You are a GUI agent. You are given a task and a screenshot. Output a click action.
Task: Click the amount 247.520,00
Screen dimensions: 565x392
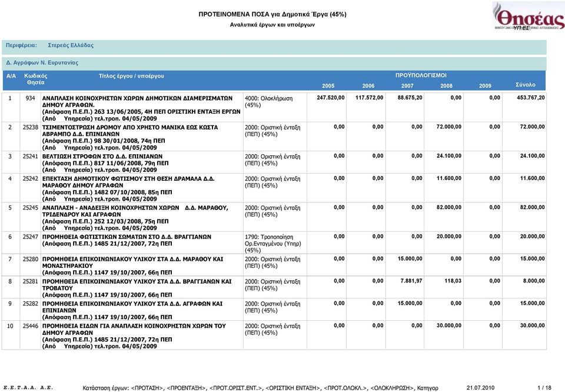coord(330,98)
